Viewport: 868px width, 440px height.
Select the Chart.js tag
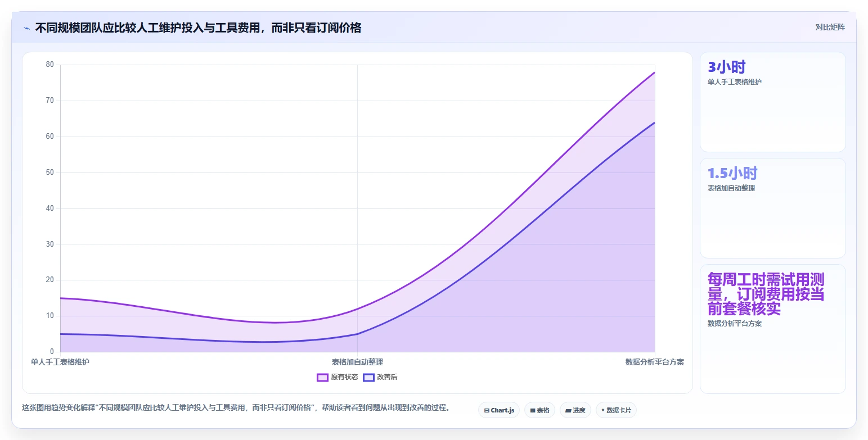[x=499, y=410]
